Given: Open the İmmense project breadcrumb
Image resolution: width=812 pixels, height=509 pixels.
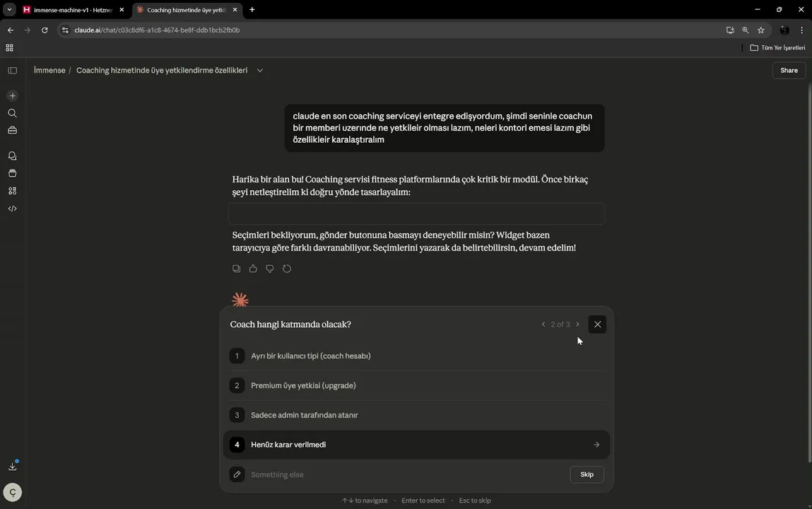Looking at the screenshot, I should 49,71.
